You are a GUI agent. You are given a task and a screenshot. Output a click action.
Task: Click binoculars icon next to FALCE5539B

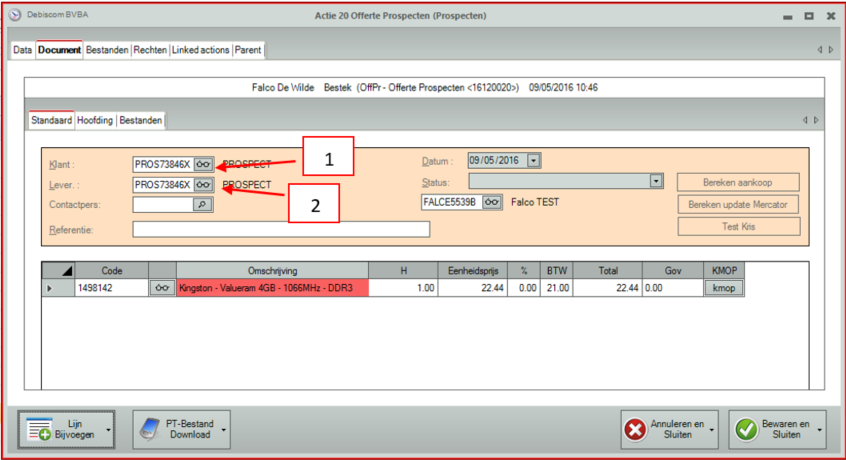(492, 202)
